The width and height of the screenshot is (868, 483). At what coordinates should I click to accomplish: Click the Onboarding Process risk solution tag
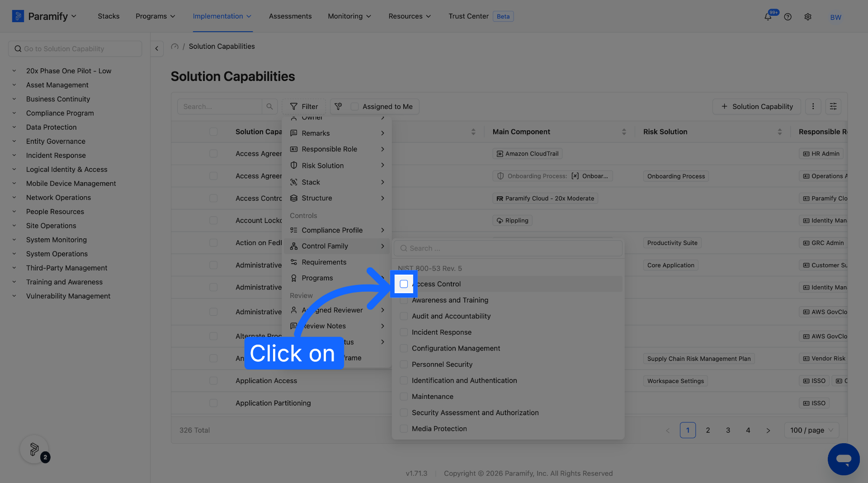(x=676, y=176)
